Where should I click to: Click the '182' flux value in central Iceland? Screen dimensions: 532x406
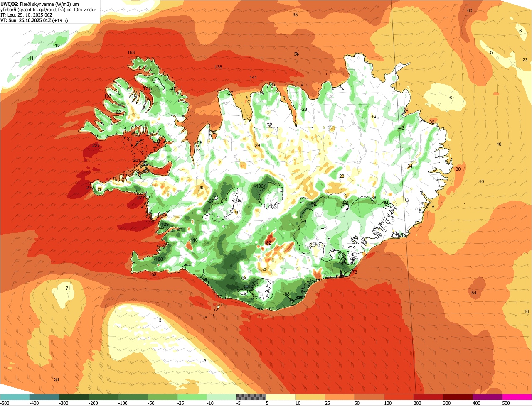[x=268, y=243]
